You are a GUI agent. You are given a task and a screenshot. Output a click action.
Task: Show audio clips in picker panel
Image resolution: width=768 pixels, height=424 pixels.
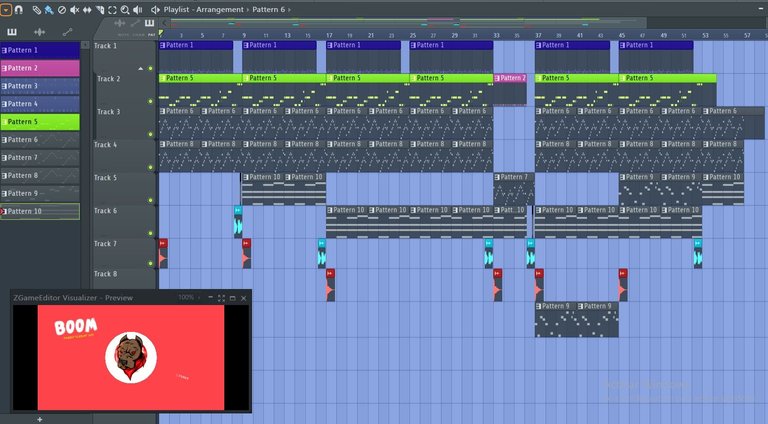pyautogui.click(x=39, y=32)
